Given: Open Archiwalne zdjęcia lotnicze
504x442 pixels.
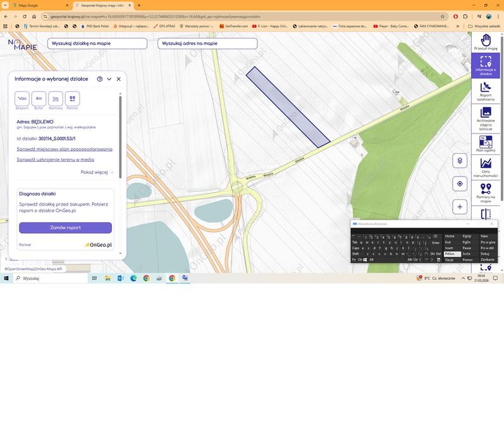Looking at the screenshot, I should tap(486, 118).
